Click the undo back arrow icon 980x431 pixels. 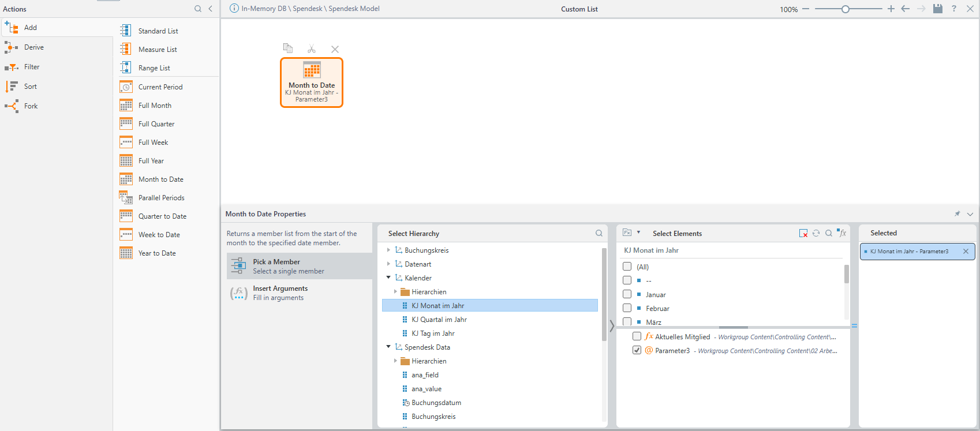click(x=905, y=9)
